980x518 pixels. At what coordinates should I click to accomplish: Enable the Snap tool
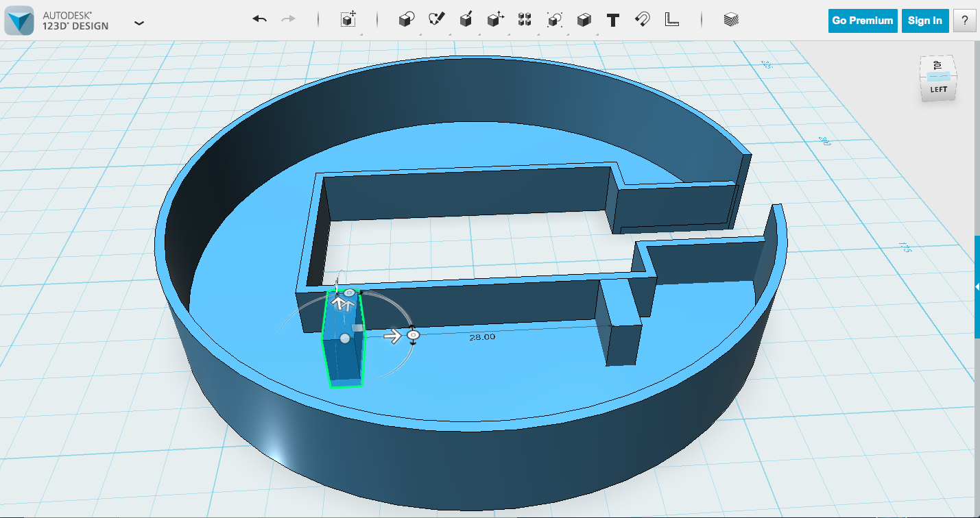(x=643, y=20)
